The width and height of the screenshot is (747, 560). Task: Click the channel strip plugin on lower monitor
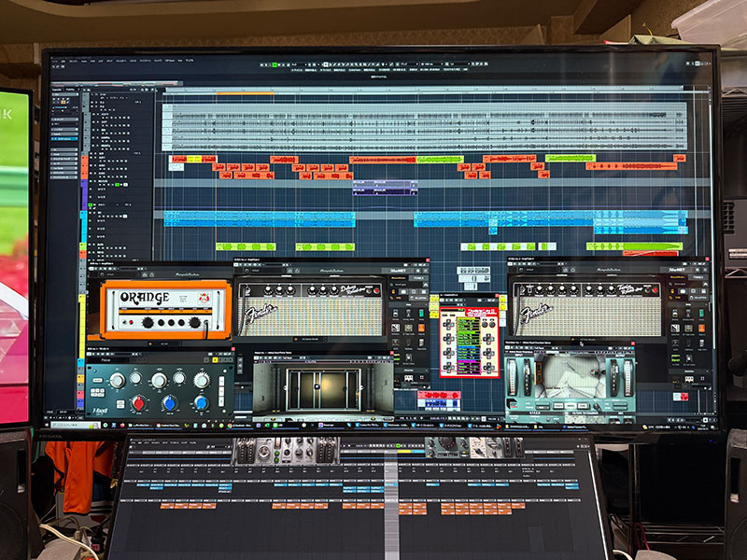tap(286, 450)
